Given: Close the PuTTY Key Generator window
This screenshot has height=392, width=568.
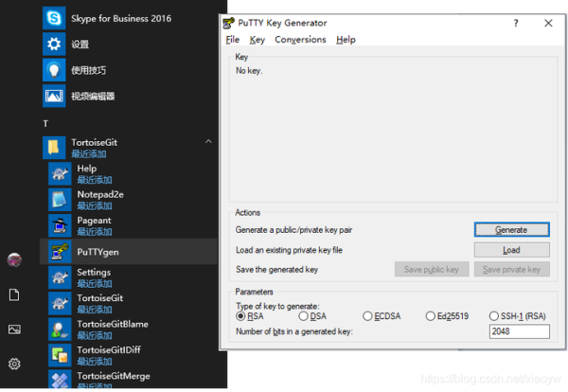Looking at the screenshot, I should pyautogui.click(x=548, y=23).
